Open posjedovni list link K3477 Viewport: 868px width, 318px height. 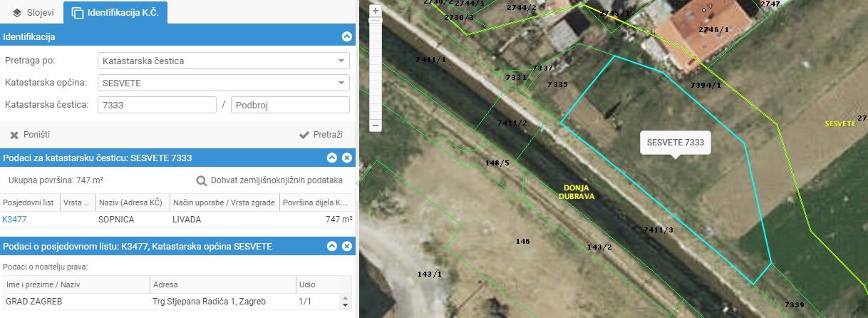point(14,220)
